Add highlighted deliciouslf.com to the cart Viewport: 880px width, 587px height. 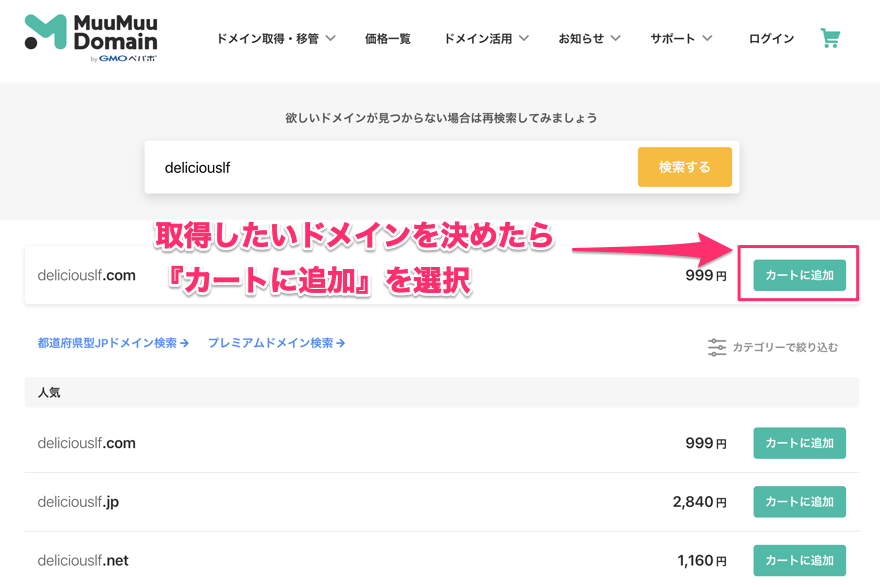pos(799,274)
